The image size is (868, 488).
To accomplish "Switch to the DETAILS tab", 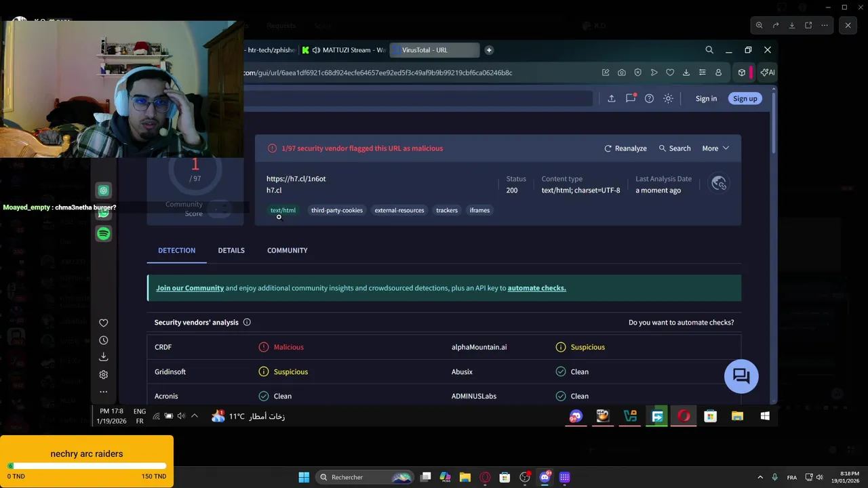I will point(231,251).
